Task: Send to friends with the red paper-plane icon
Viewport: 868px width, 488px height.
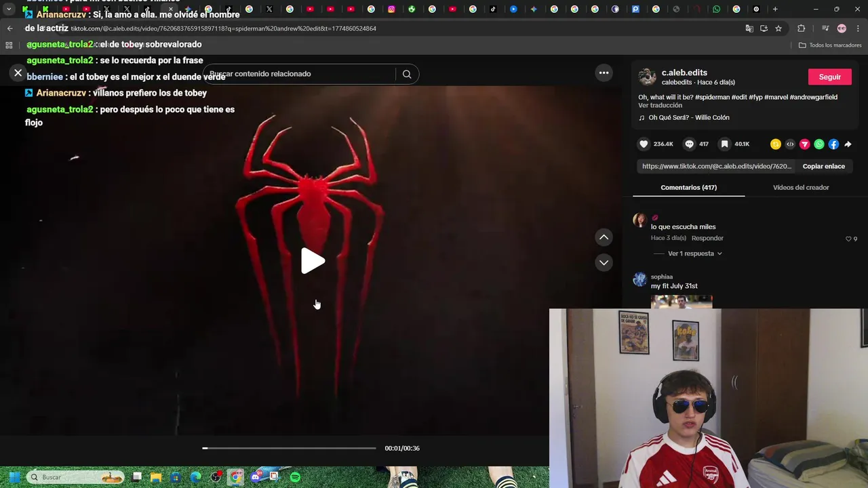Action: (x=804, y=144)
